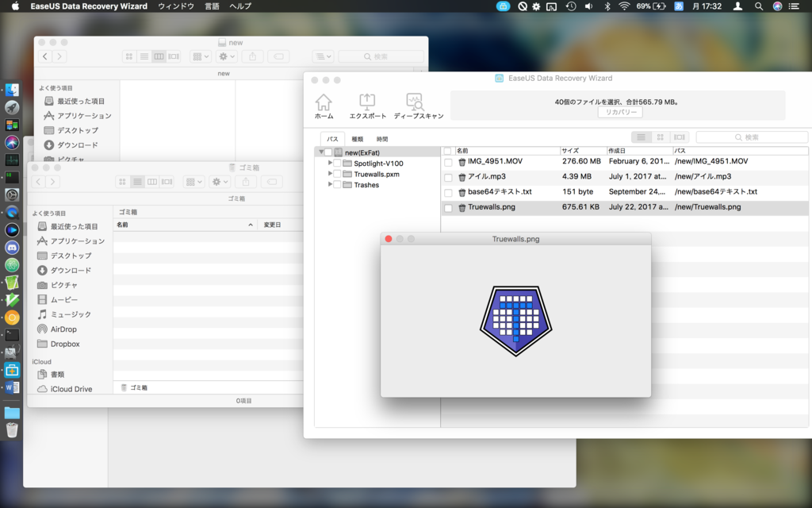Switch EaseUS results to thumbnail grid view
Viewport: 812px width, 508px height.
pyautogui.click(x=661, y=137)
